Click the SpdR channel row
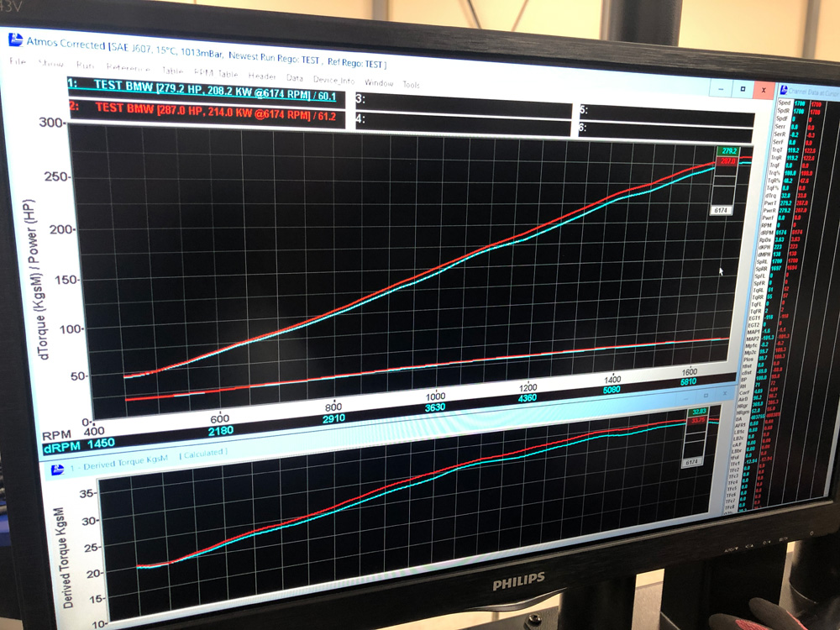Image resolution: width=840 pixels, height=630 pixels. [x=798, y=111]
